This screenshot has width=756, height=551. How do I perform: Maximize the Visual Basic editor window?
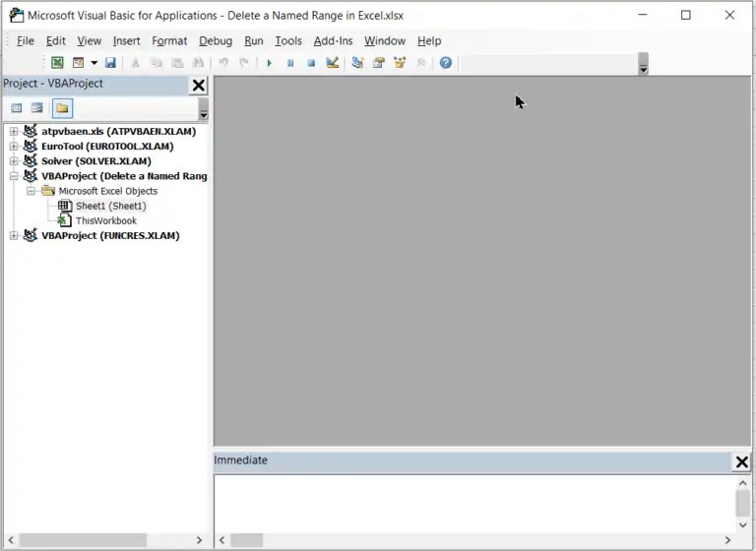pos(685,16)
